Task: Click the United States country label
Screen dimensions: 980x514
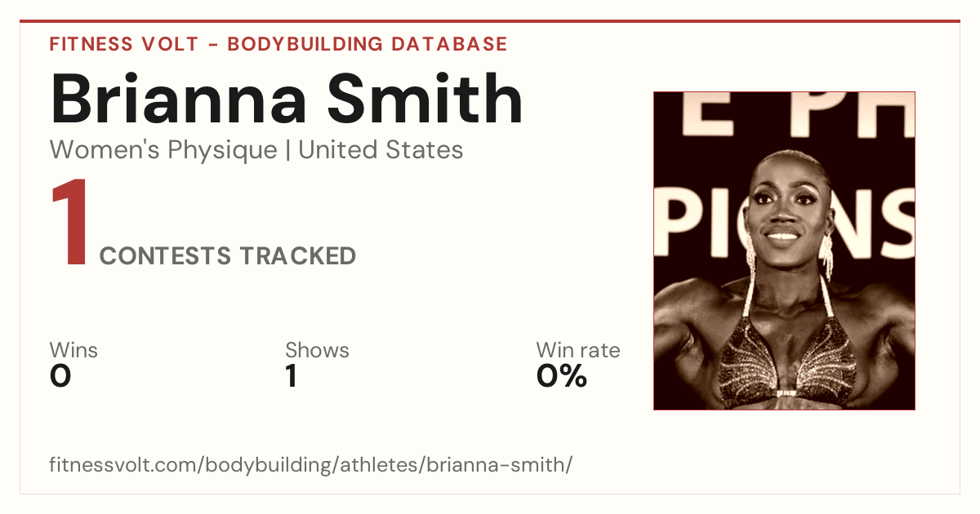Action: (x=381, y=150)
